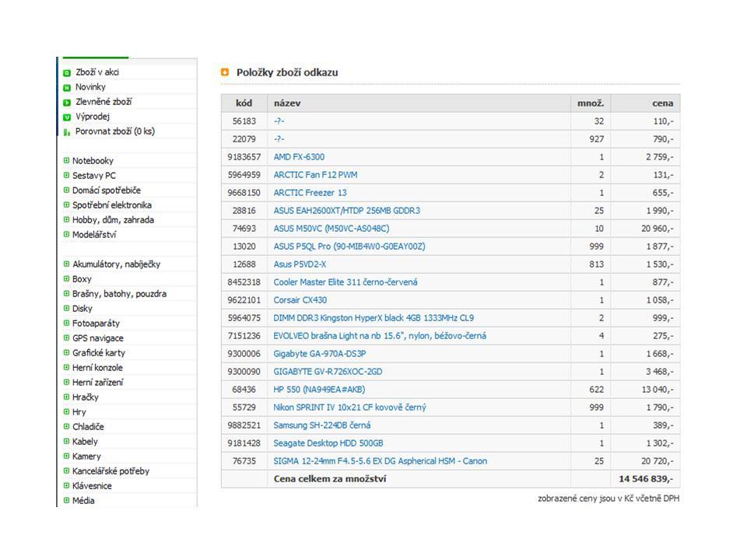
Task: Expand the Grafické karty plus icon
Action: (66, 352)
